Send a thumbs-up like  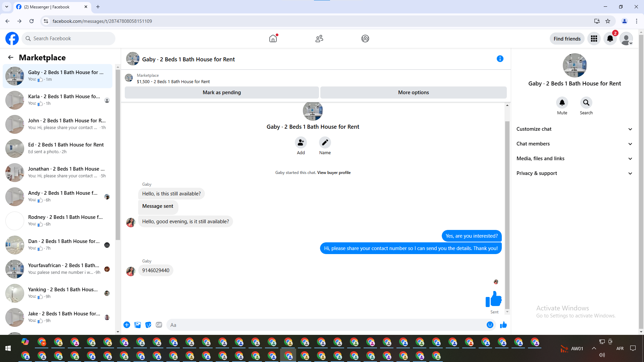point(503,325)
